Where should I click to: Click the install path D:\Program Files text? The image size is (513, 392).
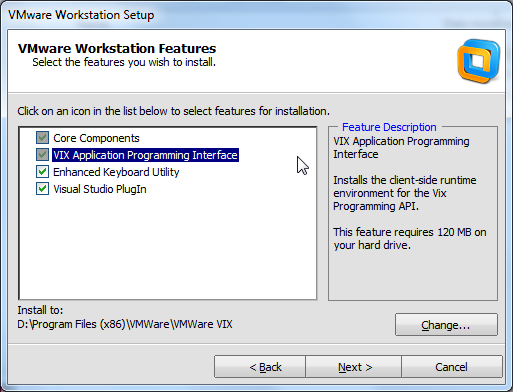125,324
